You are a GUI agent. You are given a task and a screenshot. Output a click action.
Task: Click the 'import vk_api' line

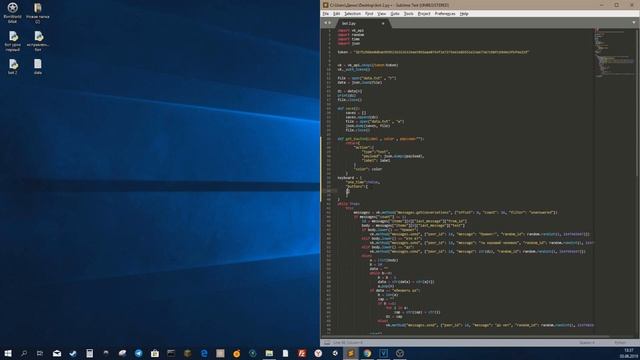[351, 31]
